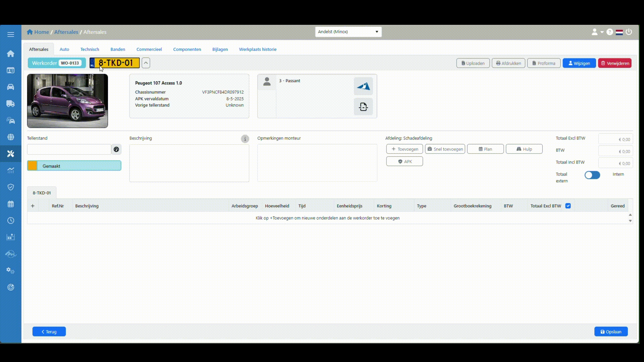Image resolution: width=644 pixels, height=362 pixels.
Task: Click the Tellerstand input field
Action: pyautogui.click(x=69, y=149)
